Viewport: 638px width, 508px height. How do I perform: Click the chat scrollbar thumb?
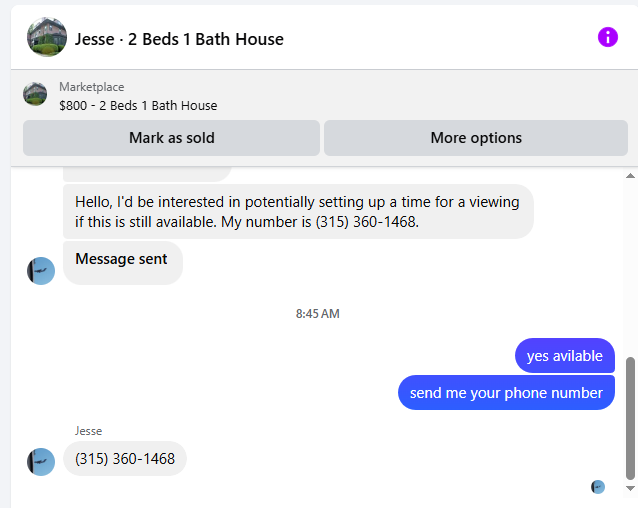tap(630, 419)
